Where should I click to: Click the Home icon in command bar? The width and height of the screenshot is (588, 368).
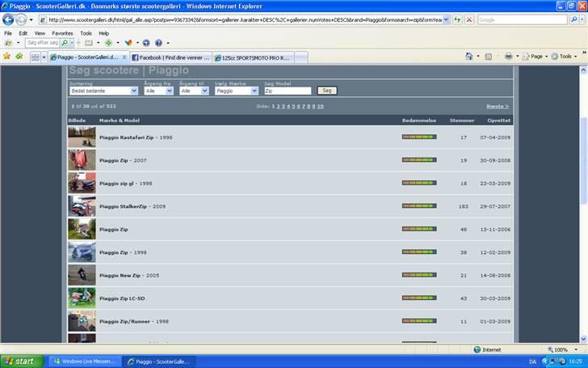point(468,57)
